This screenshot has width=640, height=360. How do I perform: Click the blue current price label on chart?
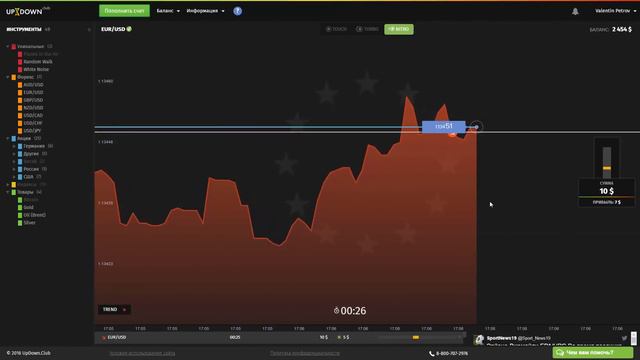[444, 127]
